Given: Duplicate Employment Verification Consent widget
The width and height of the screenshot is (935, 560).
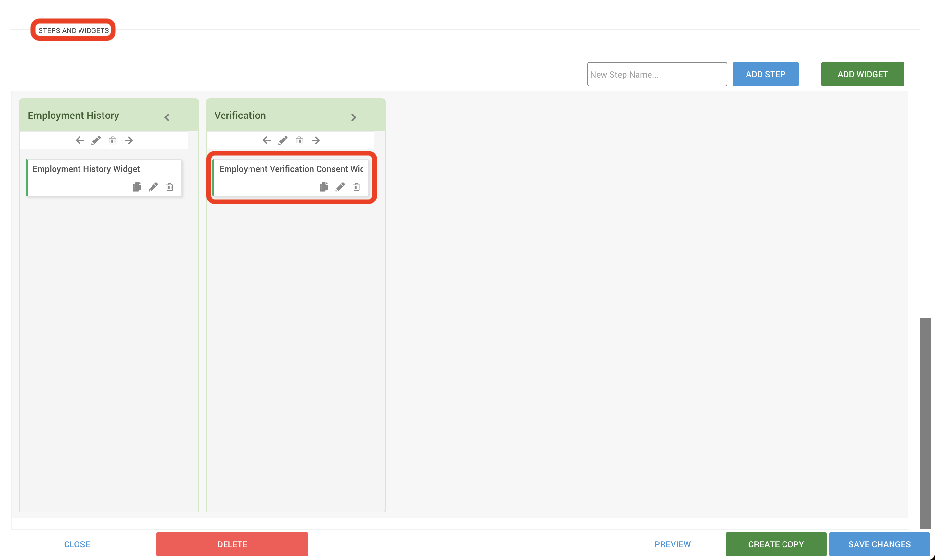Looking at the screenshot, I should click(324, 187).
